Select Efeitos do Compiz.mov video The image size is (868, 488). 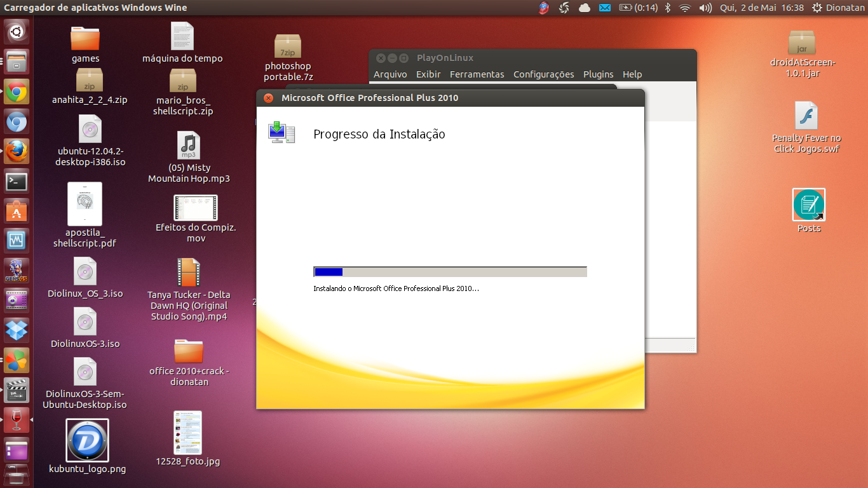click(x=196, y=219)
